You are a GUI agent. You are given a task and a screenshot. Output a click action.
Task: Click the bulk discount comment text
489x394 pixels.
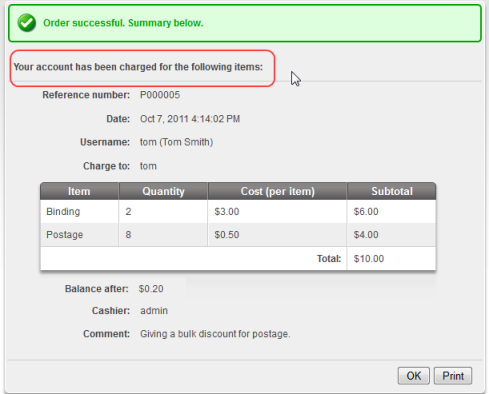tap(215, 334)
